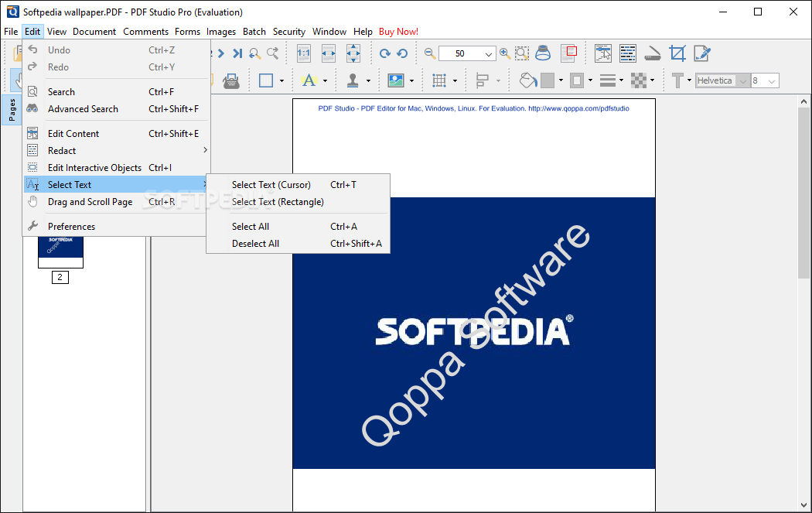The height and width of the screenshot is (513, 812).
Task: Click the scanner icon
Action: (x=653, y=53)
